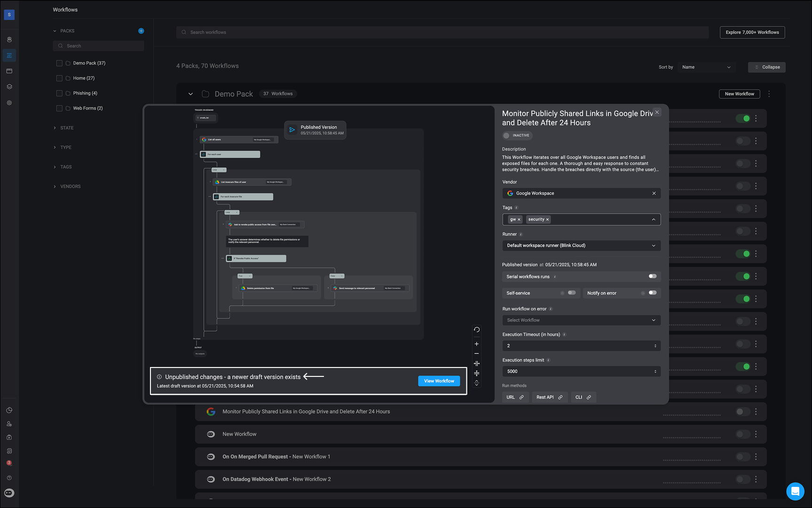Enable Serial workflows runs toggle

[x=652, y=276]
